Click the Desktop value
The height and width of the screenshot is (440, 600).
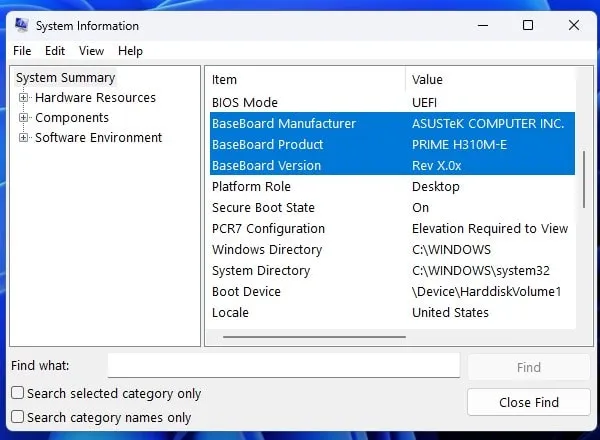point(435,187)
